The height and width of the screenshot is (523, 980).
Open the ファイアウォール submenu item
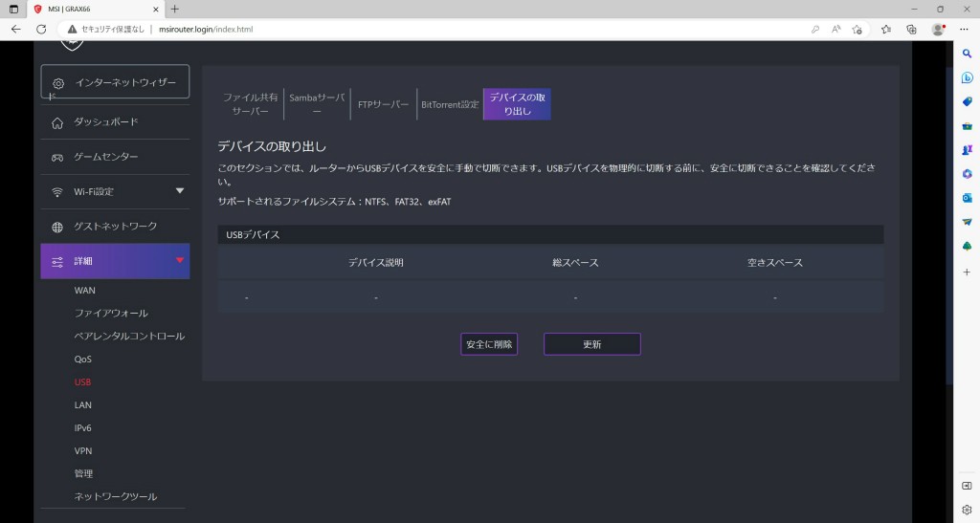point(111,314)
